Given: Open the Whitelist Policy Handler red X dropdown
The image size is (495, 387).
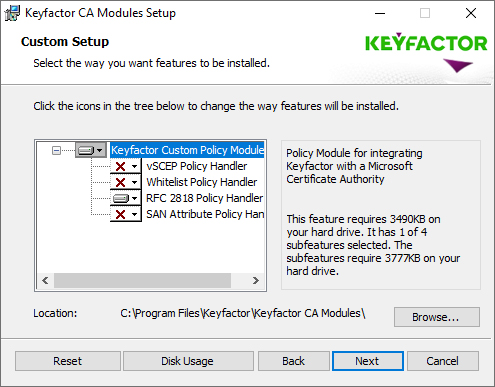Looking at the screenshot, I should 126,182.
